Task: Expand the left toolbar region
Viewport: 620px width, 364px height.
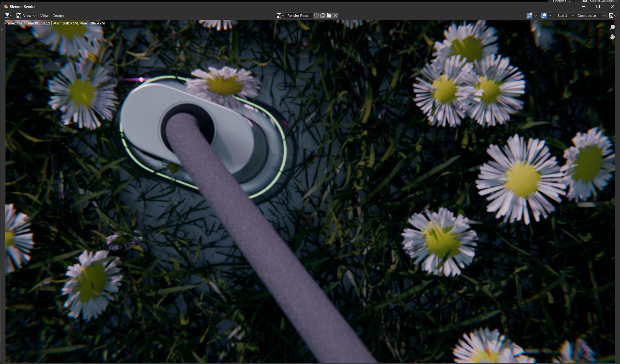Action: 2,30
